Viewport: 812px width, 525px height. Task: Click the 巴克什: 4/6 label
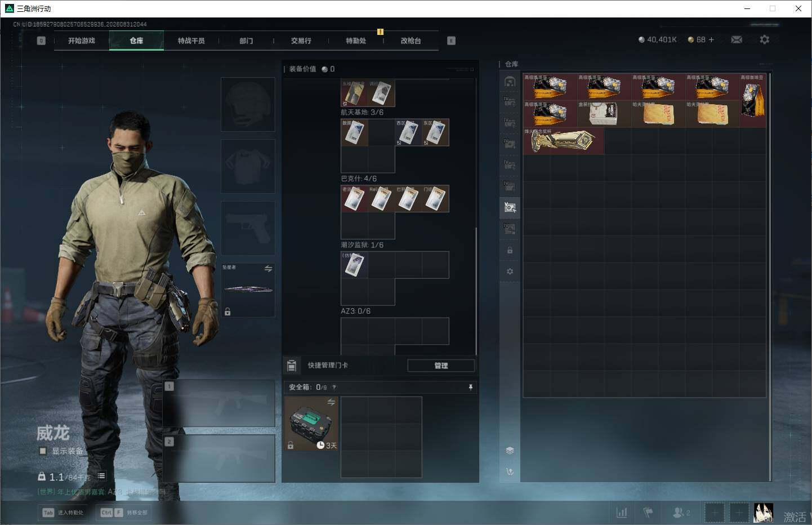tap(359, 179)
